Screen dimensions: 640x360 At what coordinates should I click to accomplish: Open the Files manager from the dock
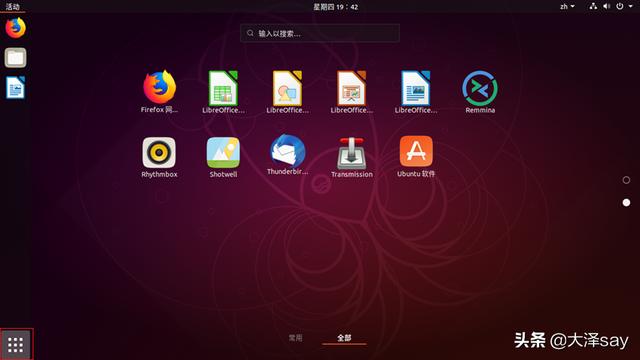[16, 58]
